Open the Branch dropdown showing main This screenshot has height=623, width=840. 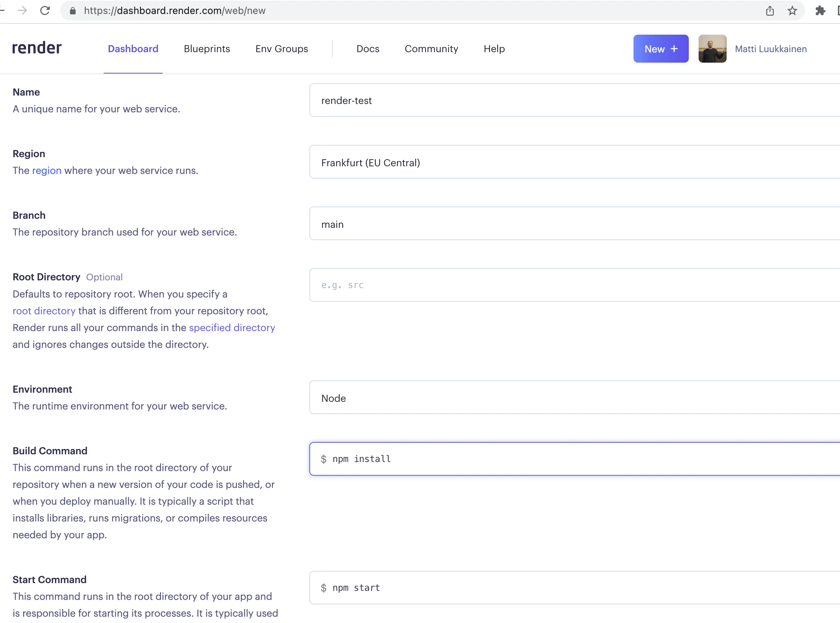click(x=575, y=224)
